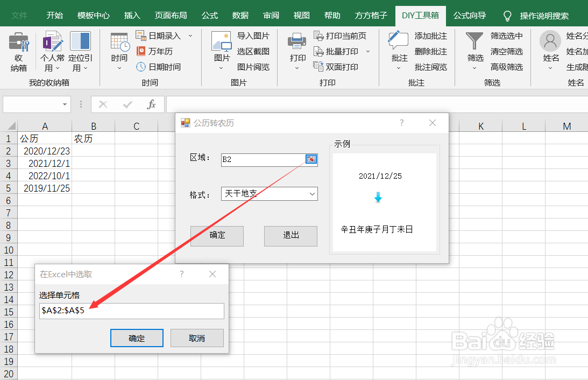Click the 添加批注 command
The height and width of the screenshot is (380, 588).
point(430,36)
